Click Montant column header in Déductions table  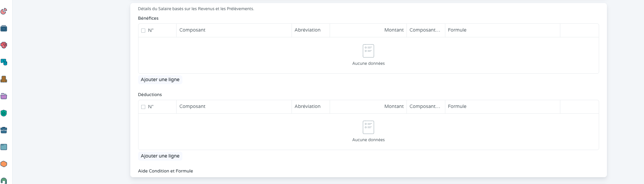[x=394, y=107]
